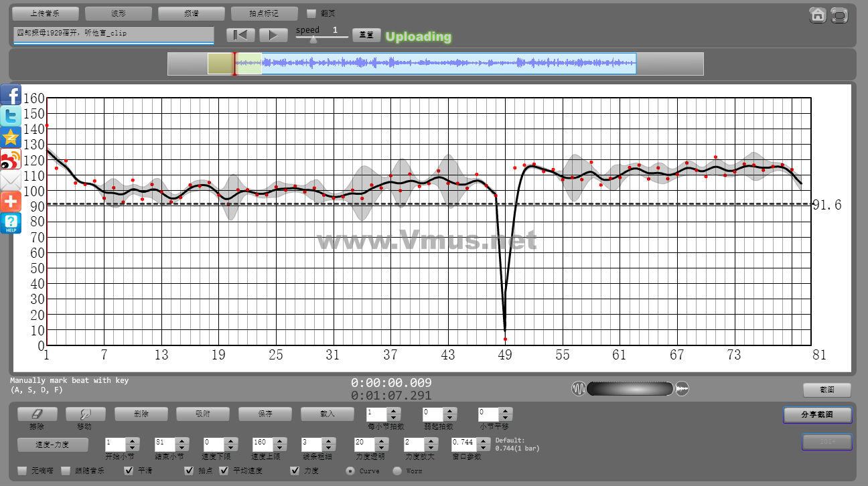Click the green Uploading status text
Screen dimensions: 868x486
[x=419, y=36]
